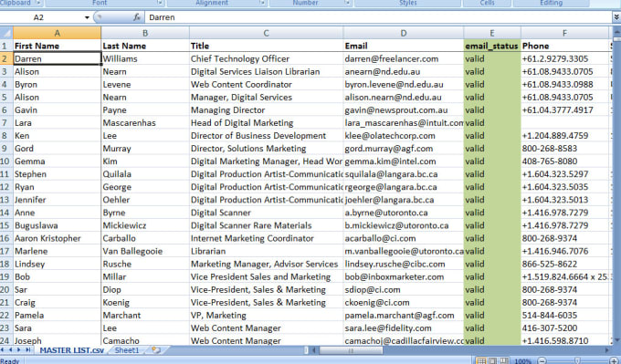Click the Insert Worksheet tab icon
Image resolution: width=621 pixels, height=364 pixels.
156,350
